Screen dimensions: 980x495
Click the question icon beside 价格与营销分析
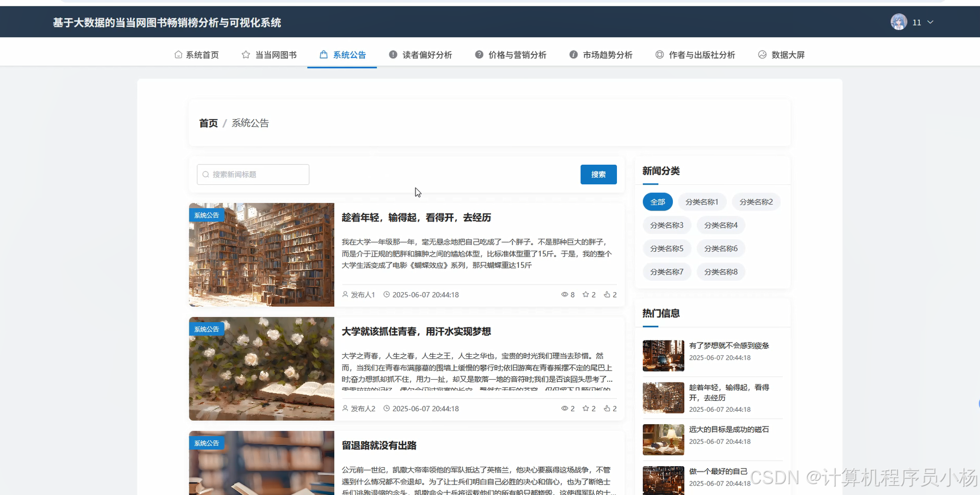tap(479, 54)
